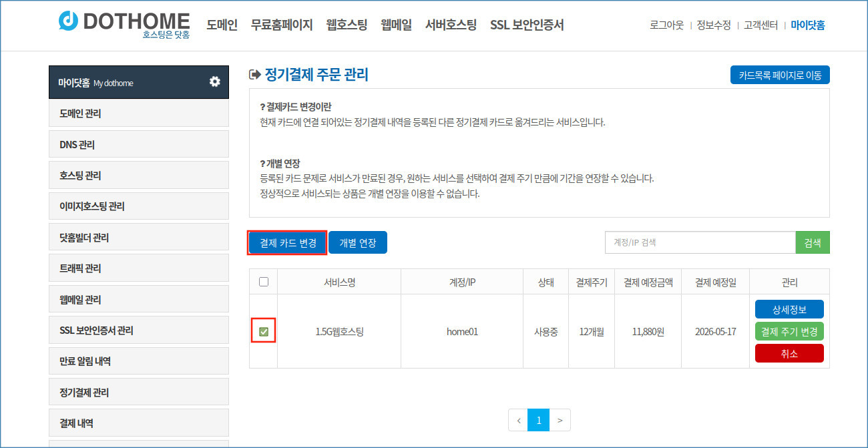The width and height of the screenshot is (868, 448).
Task: Go to previous page arrow
Action: (518, 420)
